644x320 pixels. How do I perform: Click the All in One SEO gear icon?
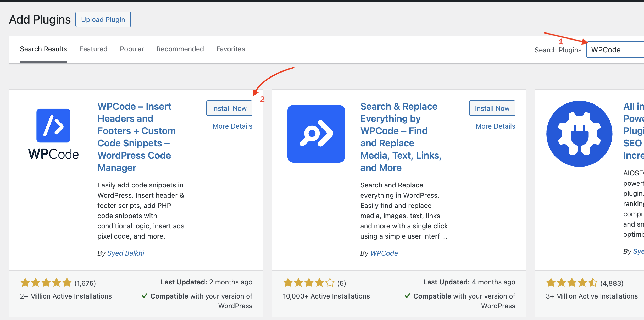click(579, 134)
